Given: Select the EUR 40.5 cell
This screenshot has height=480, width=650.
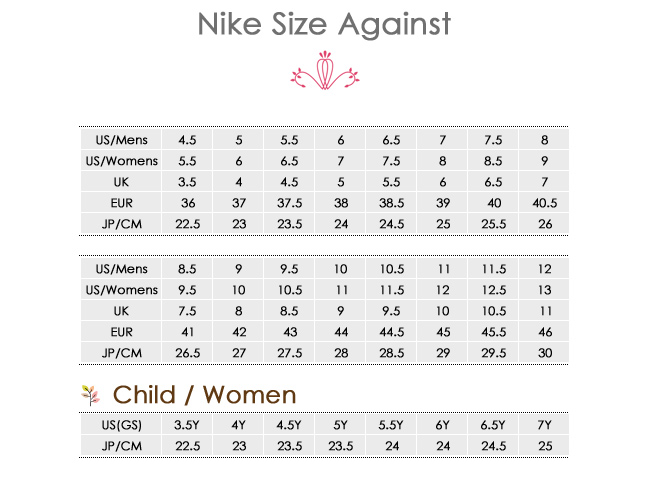Looking at the screenshot, I should [544, 203].
